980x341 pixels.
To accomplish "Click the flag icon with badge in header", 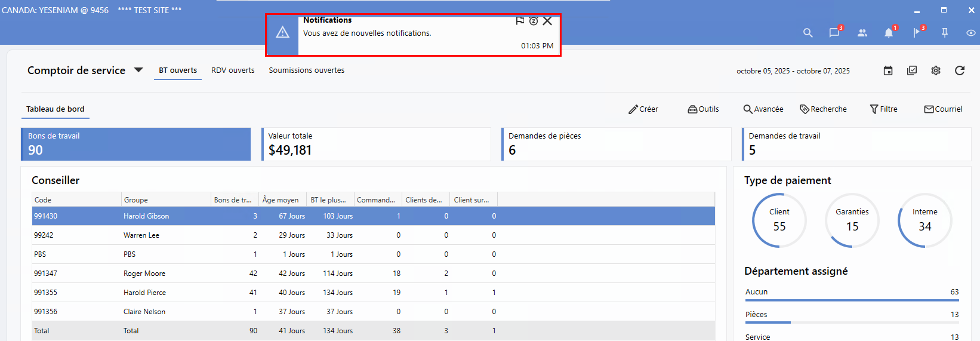I will (x=917, y=33).
